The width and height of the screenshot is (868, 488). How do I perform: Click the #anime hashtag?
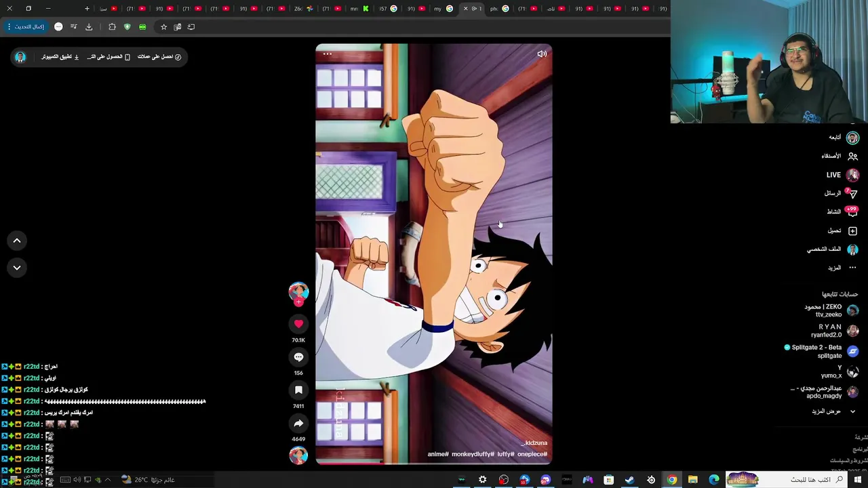[x=438, y=454]
